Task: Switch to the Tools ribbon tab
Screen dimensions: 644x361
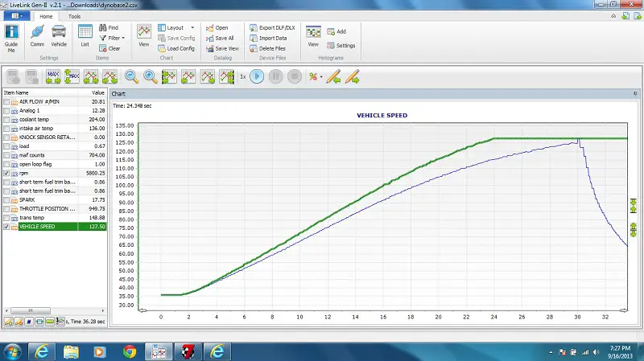Action: click(x=74, y=16)
